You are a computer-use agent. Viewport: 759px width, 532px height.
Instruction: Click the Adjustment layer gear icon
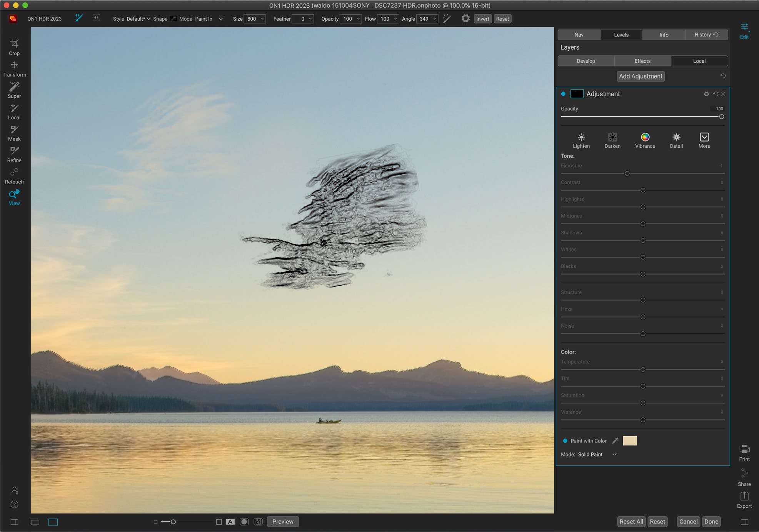click(x=706, y=94)
